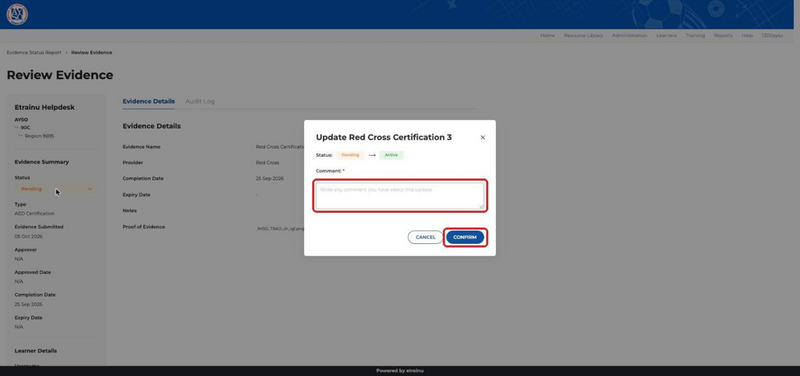The width and height of the screenshot is (800, 376).
Task: Open the 1300ayso user menu
Action: point(772,36)
